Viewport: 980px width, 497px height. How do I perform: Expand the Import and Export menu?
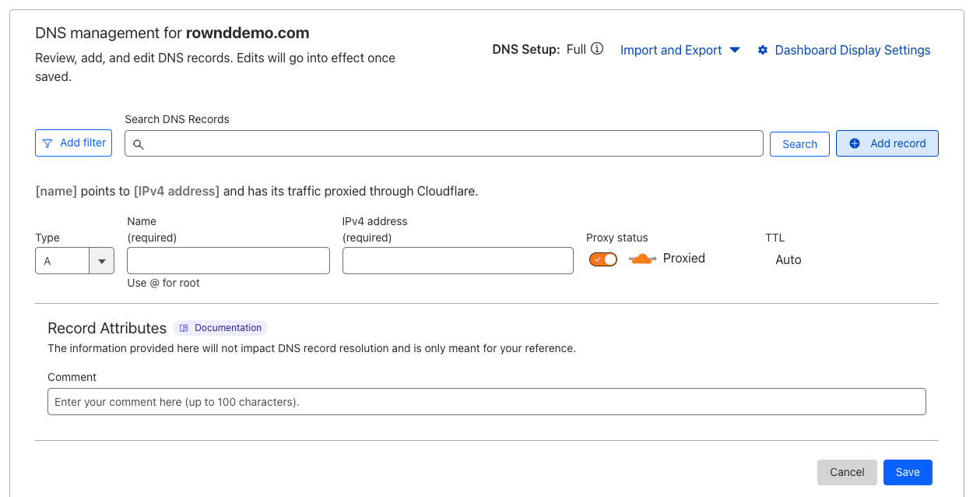click(x=680, y=50)
